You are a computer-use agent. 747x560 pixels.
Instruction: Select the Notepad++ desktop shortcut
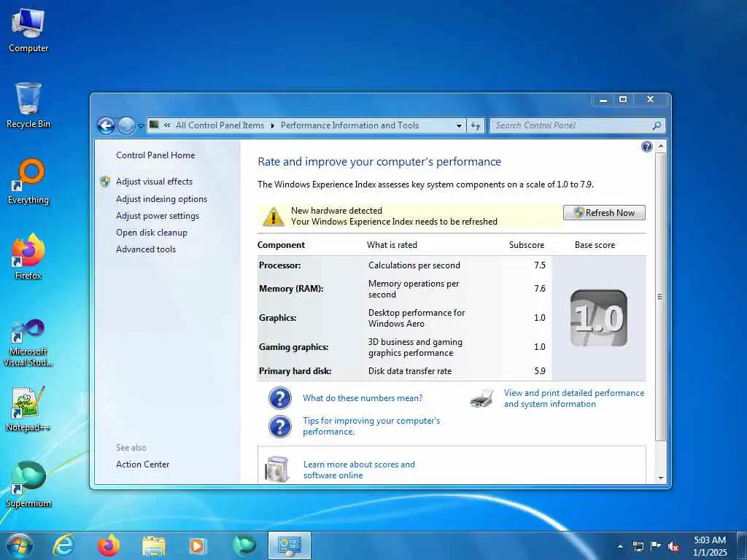coord(28,408)
